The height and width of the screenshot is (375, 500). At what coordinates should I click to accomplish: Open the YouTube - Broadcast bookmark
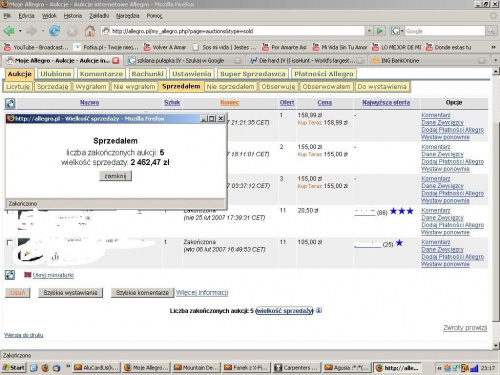(x=36, y=47)
